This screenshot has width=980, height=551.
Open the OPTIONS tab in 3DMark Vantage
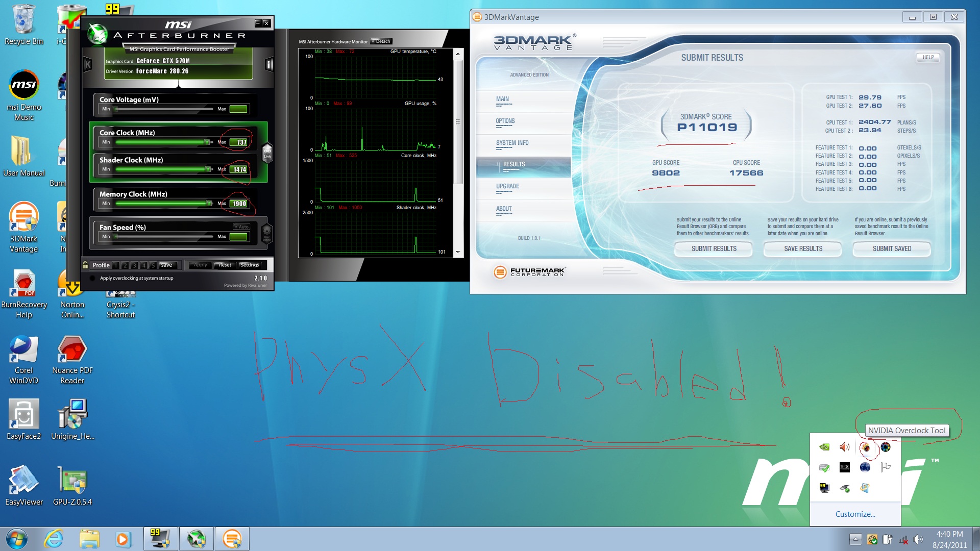(505, 121)
